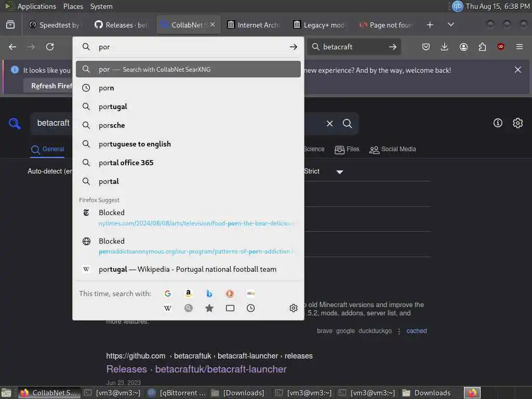Expand the list all tabs chevron

451,25
